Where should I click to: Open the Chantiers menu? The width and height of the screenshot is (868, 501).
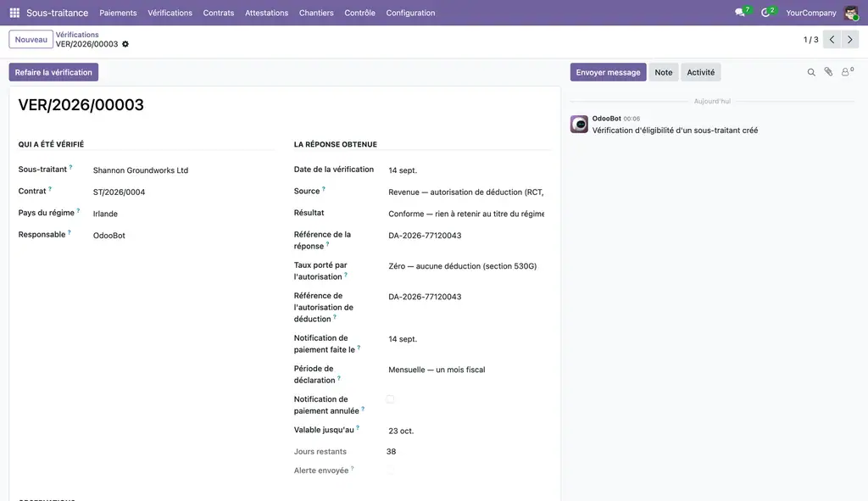(x=316, y=13)
